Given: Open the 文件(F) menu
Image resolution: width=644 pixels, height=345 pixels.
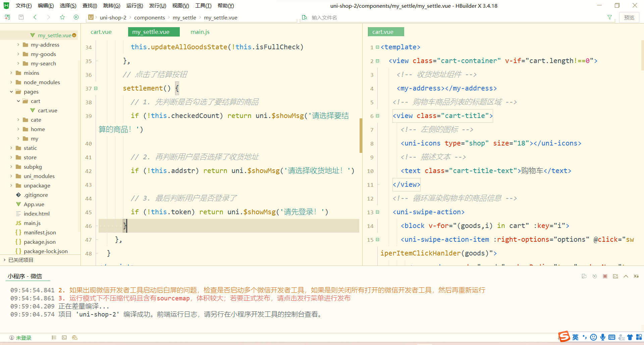Looking at the screenshot, I should pyautogui.click(x=23, y=5).
